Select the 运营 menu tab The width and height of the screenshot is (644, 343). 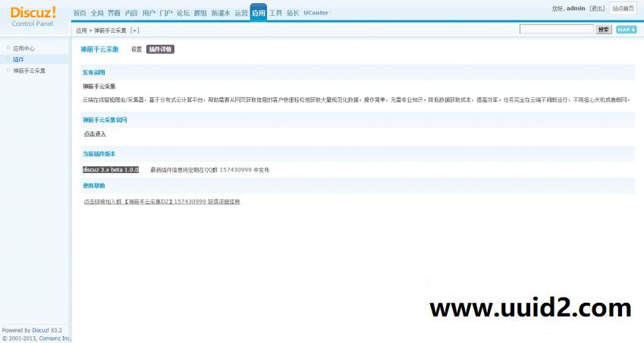240,13
